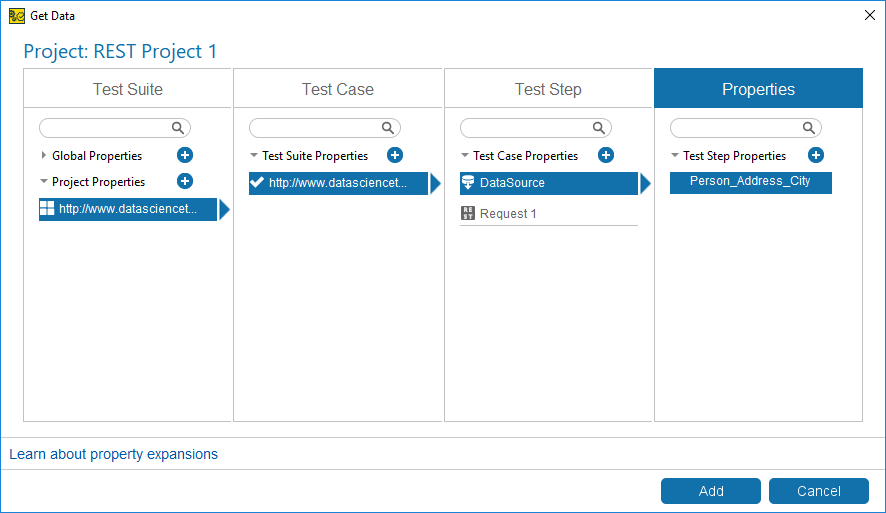Select the Person_Address_City property
886x513 pixels.
click(750, 182)
